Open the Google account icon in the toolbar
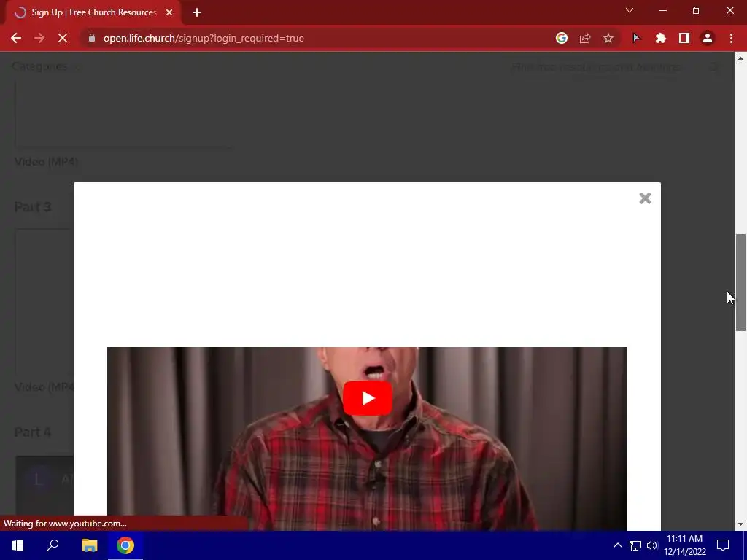Image resolution: width=747 pixels, height=560 pixels. click(562, 38)
